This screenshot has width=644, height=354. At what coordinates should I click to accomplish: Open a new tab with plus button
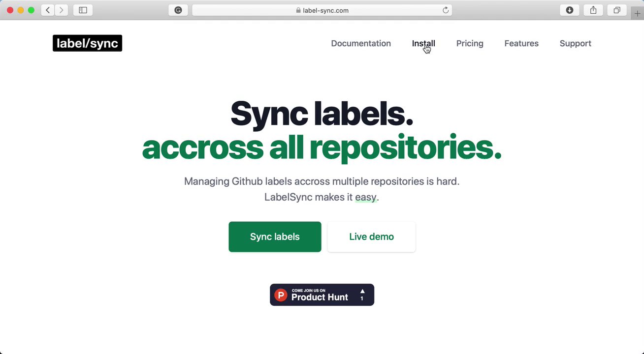[638, 14]
